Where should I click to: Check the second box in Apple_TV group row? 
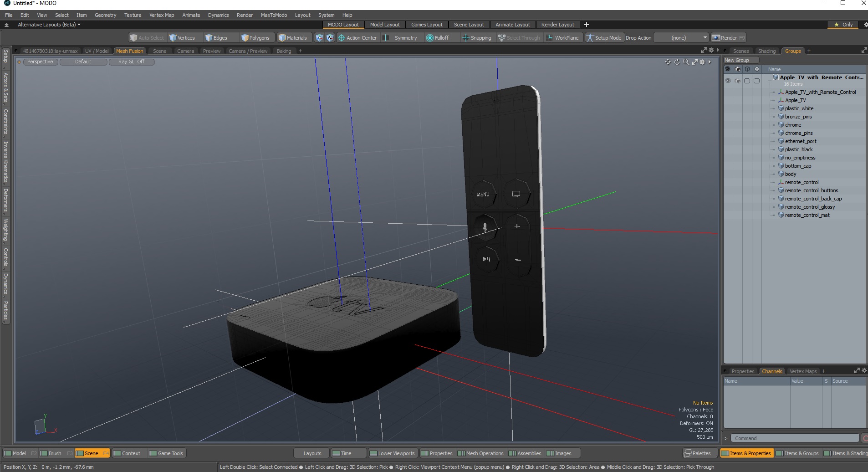(x=756, y=81)
